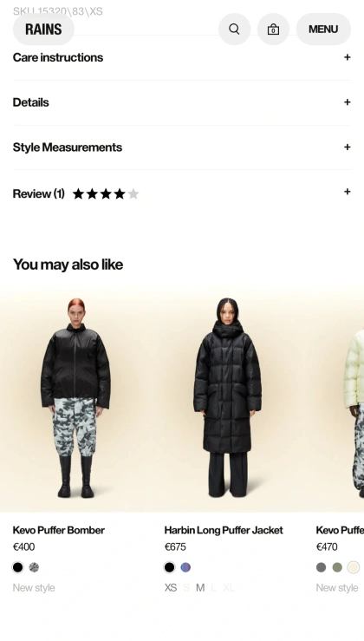
Task: Expand the Details accordion item
Action: pyautogui.click(x=182, y=102)
